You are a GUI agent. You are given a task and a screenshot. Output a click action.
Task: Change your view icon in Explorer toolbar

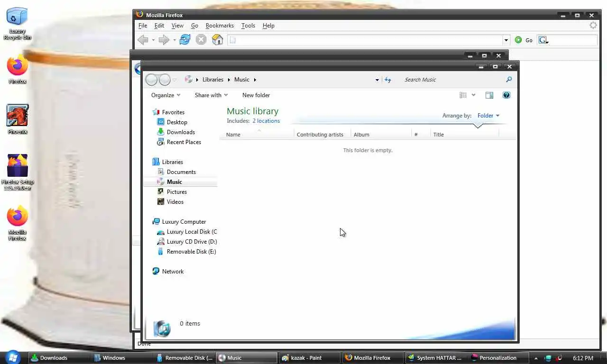coord(463,95)
